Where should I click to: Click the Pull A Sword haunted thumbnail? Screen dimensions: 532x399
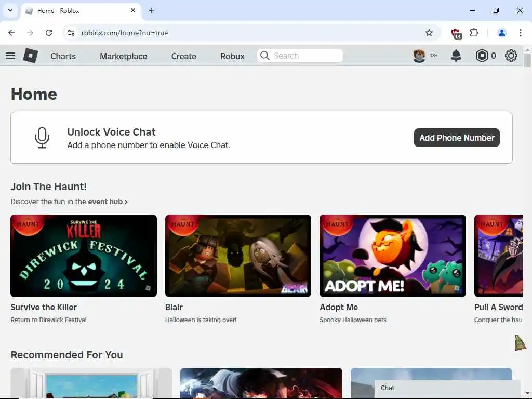499,256
